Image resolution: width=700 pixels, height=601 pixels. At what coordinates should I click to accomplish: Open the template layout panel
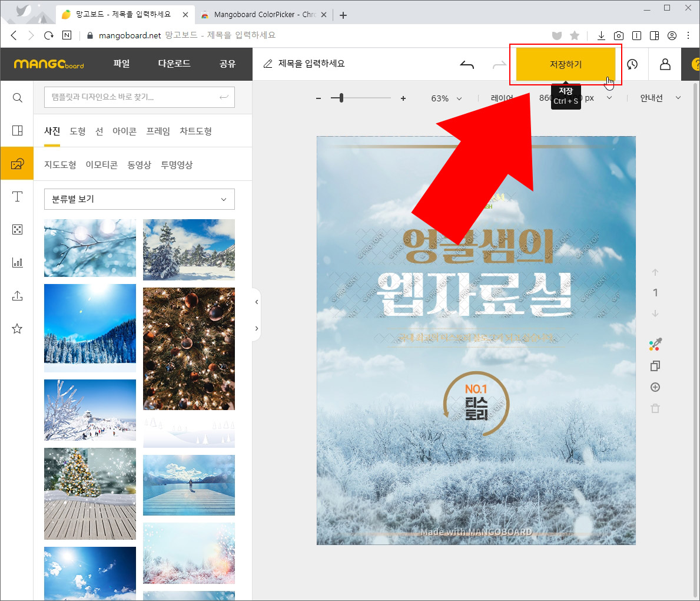pyautogui.click(x=17, y=131)
